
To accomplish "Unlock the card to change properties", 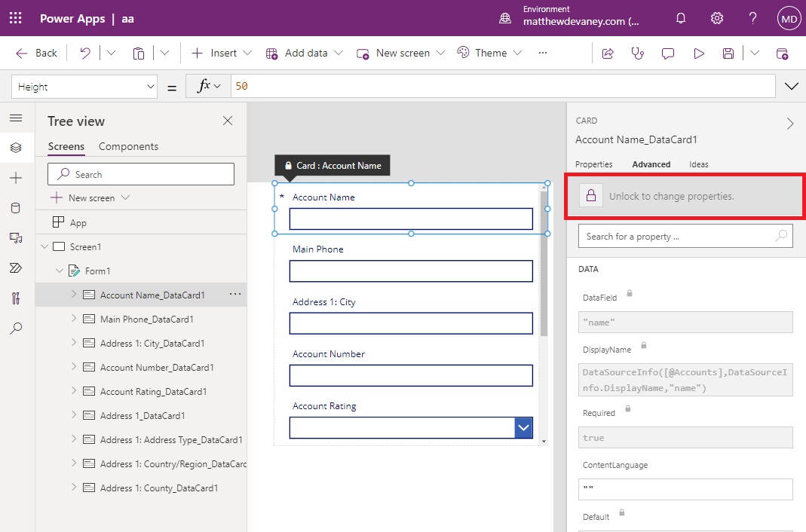I will tap(591, 196).
